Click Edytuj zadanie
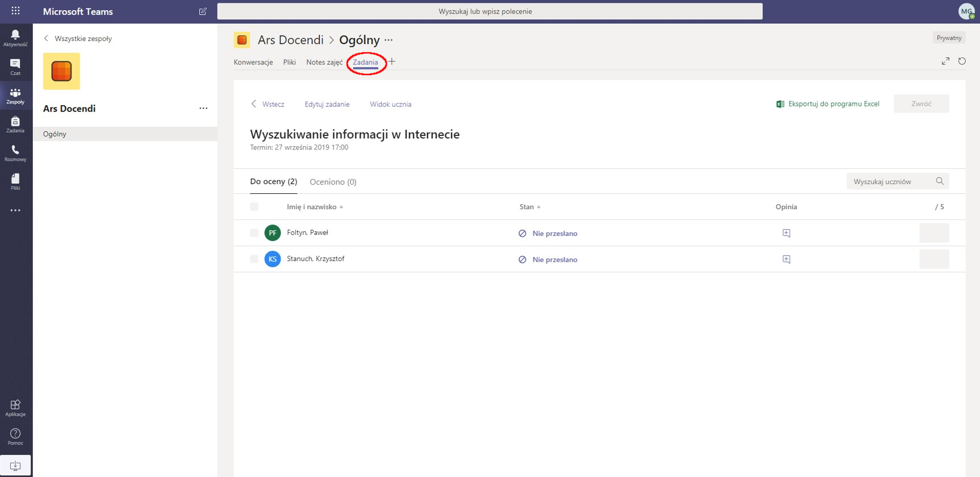This screenshot has width=980, height=477. click(327, 104)
